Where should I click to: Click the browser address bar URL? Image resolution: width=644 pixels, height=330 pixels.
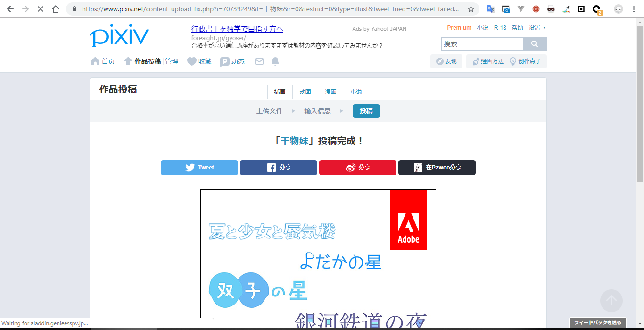point(270,9)
